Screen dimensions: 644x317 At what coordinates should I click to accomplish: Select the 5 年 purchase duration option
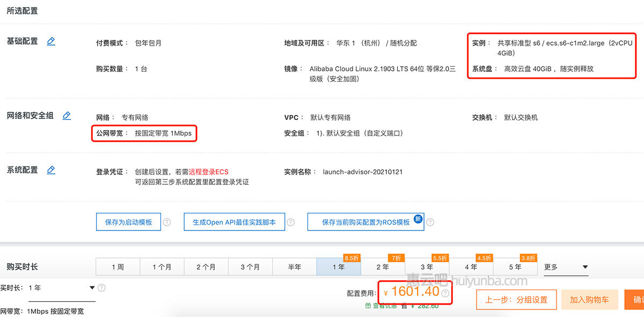pos(515,267)
